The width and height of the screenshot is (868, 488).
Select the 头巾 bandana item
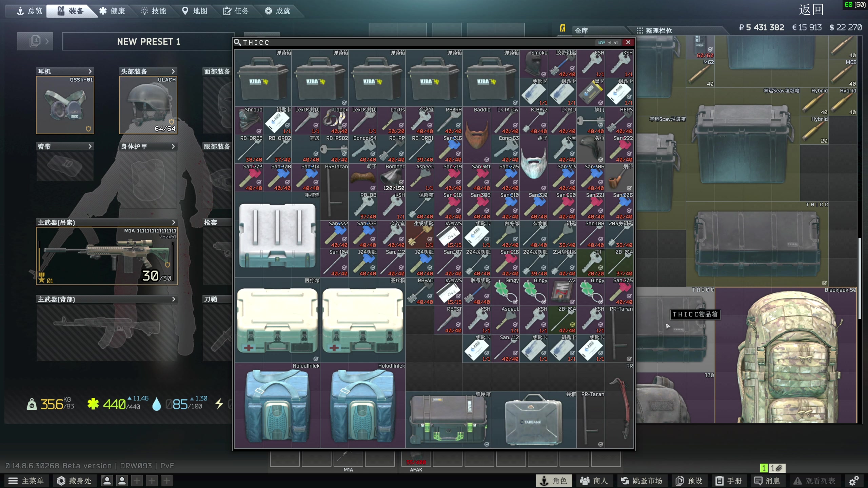591,149
